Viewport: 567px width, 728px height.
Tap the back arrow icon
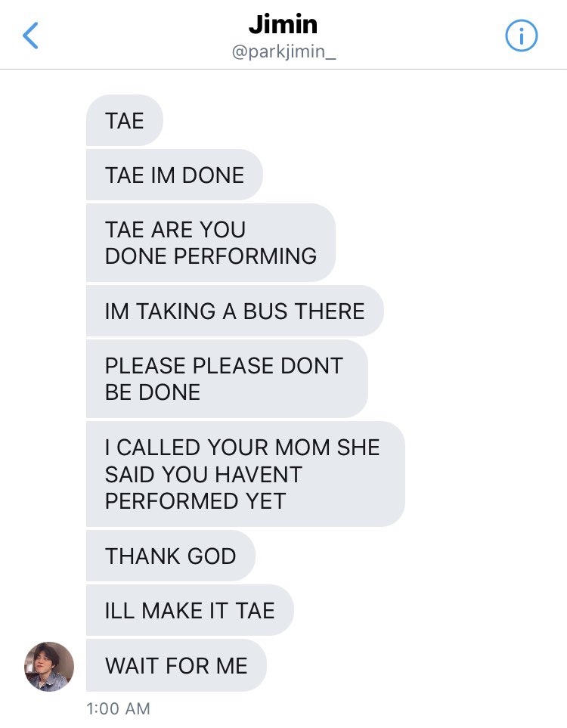click(x=31, y=36)
